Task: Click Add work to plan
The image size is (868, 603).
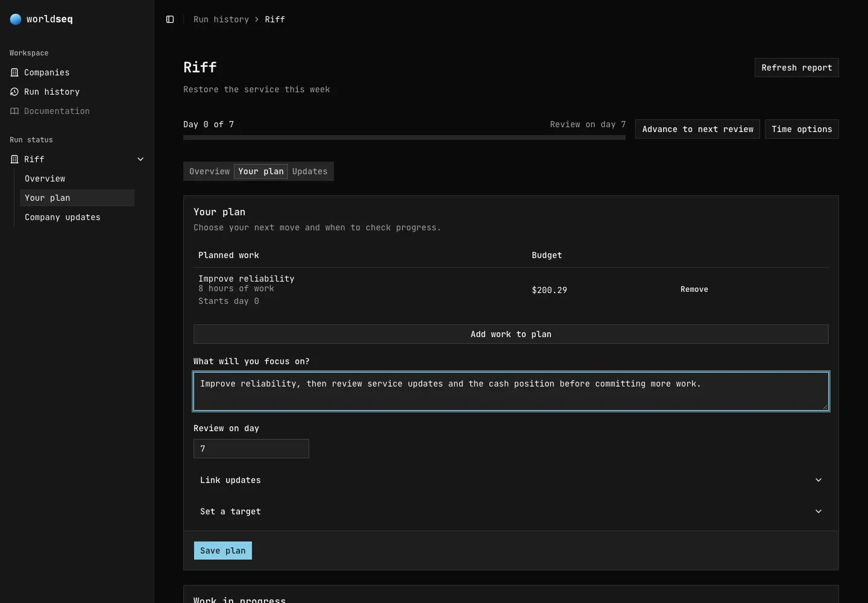Action: pos(511,334)
